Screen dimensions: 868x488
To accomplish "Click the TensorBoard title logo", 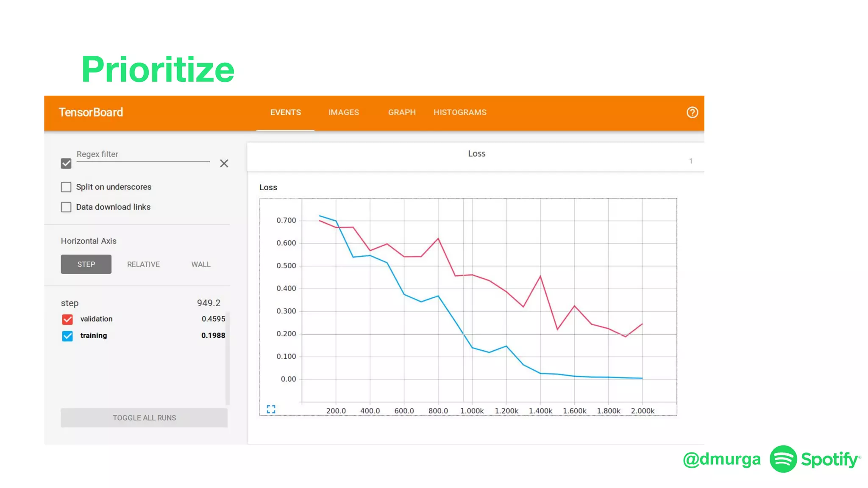I will click(x=91, y=112).
